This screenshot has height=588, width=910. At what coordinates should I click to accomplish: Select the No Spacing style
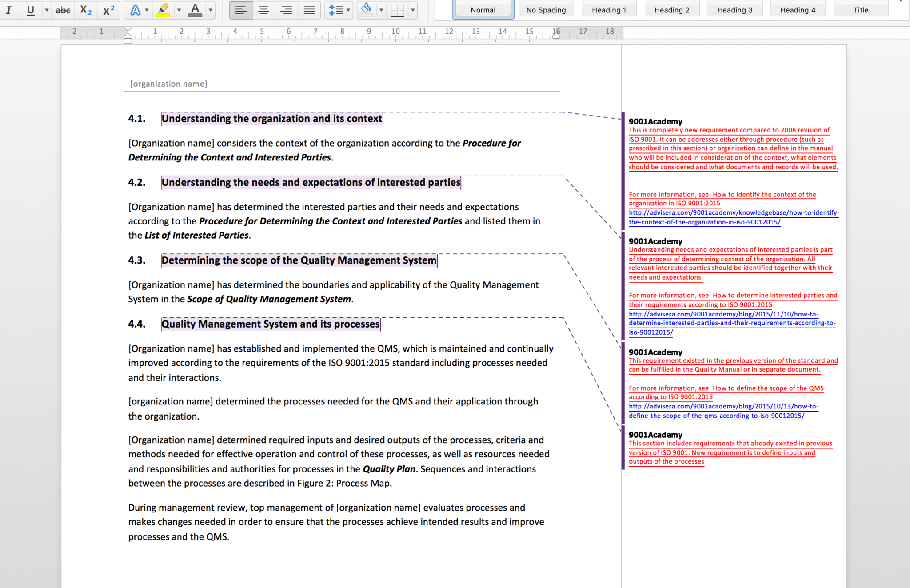point(546,10)
